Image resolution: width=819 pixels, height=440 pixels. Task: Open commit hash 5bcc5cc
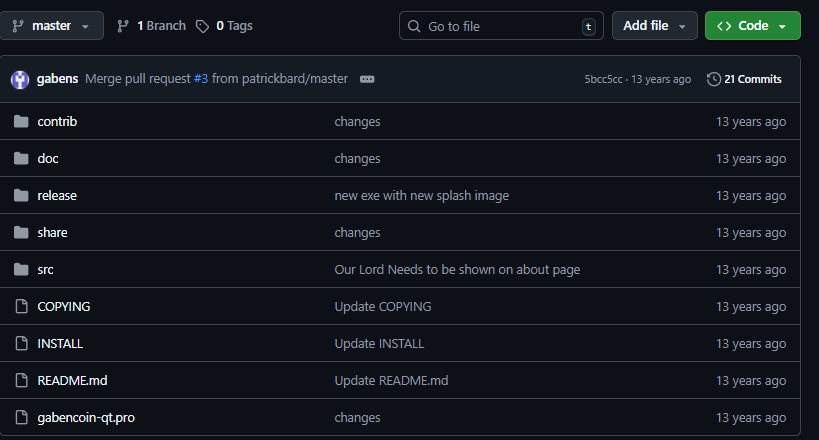(x=603, y=79)
